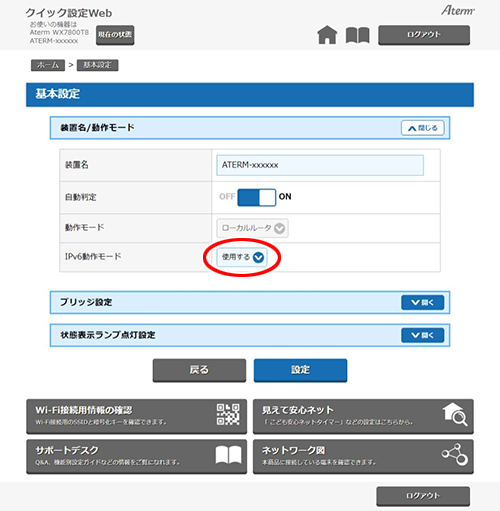Click the 装置名 input field
The height and width of the screenshot is (511, 500).
320,165
